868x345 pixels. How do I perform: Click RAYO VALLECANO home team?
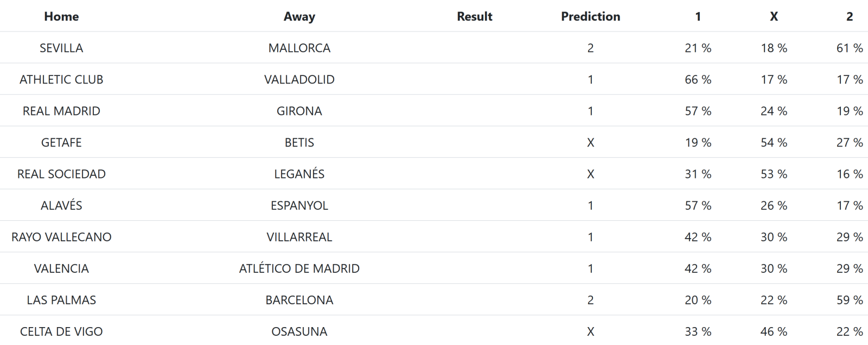[x=61, y=237]
